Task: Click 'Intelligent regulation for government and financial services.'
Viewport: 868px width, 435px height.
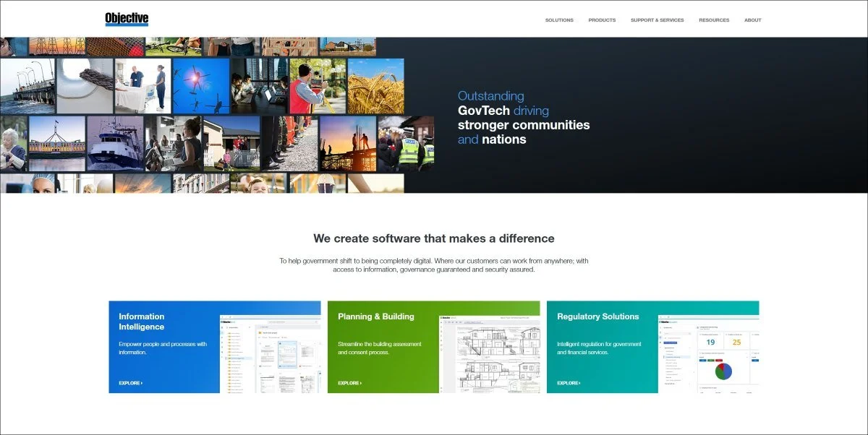Action: (x=599, y=348)
